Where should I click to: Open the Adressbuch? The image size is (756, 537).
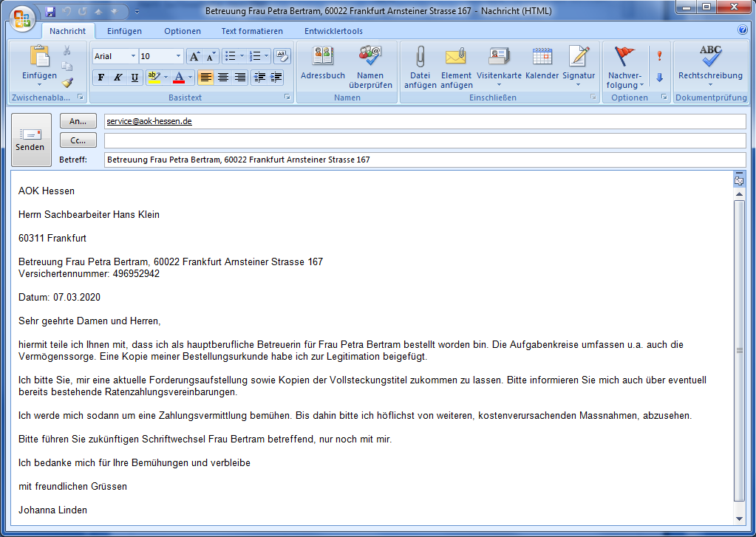click(x=323, y=64)
